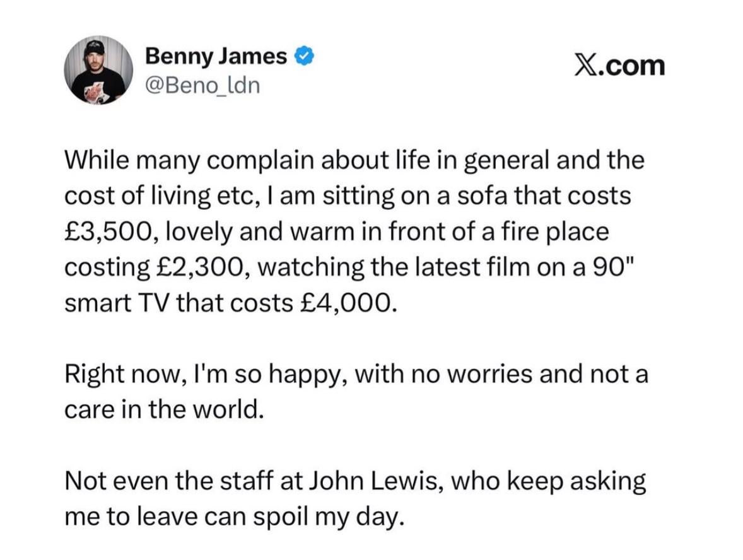Click the £2,300 fireplace price
This screenshot has width=743, height=560.
tap(199, 267)
